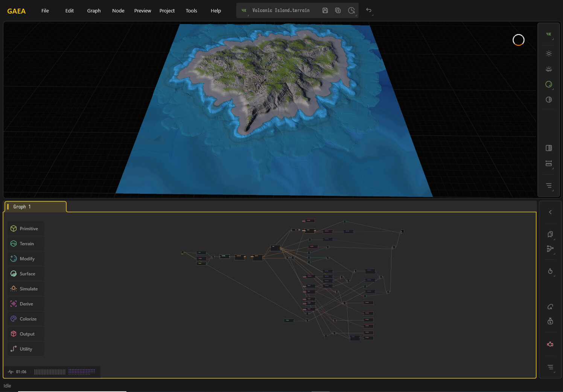Click the water preview icon highlighted green

click(548, 84)
